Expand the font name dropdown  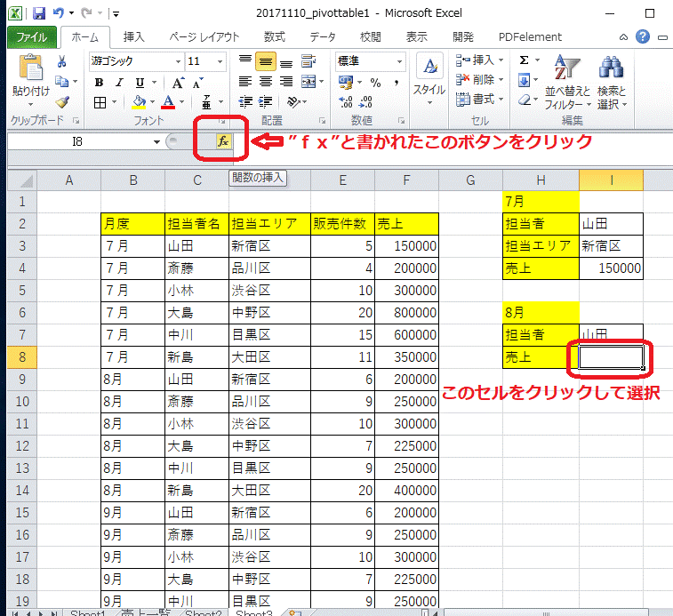pyautogui.click(x=177, y=61)
